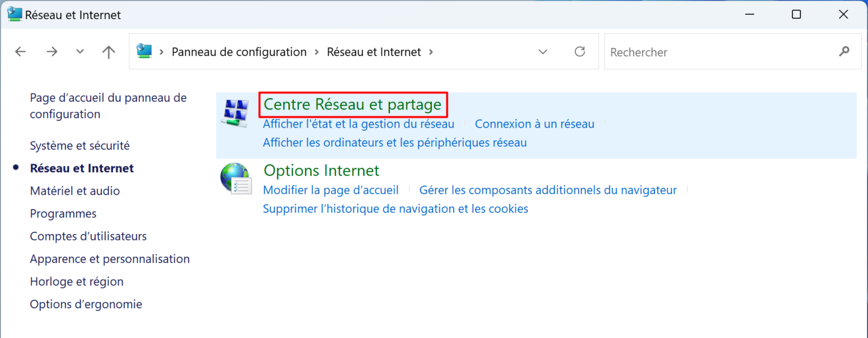Click the Options Internet globe icon
868x338 pixels.
235,178
